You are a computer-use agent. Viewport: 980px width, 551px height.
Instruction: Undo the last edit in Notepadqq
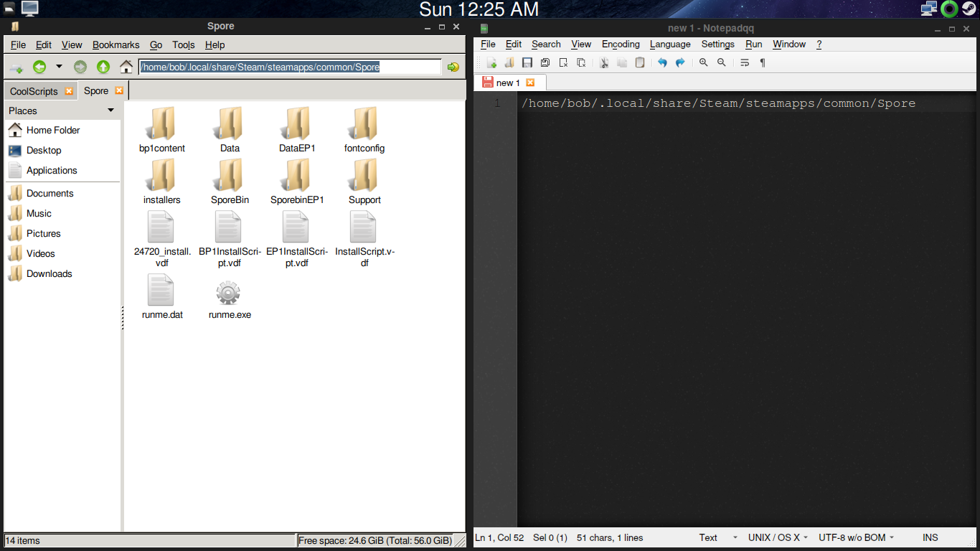[662, 63]
